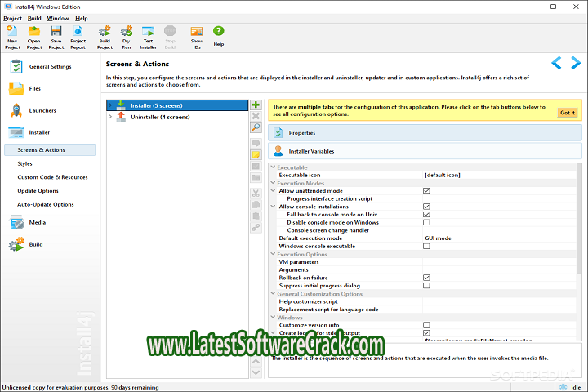588x392 pixels.
Task: Open Update Options in the sidebar
Action: [x=38, y=190]
